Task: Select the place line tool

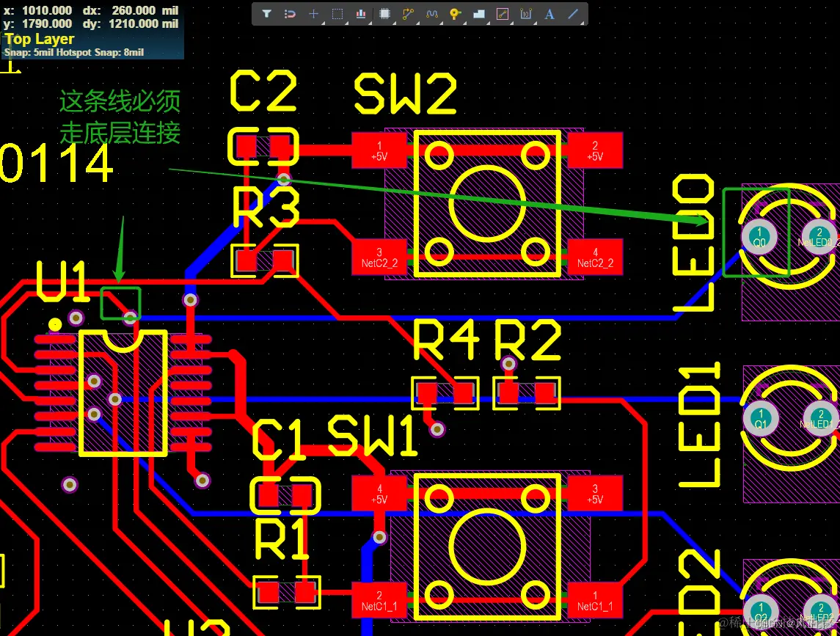Action: coord(573,14)
